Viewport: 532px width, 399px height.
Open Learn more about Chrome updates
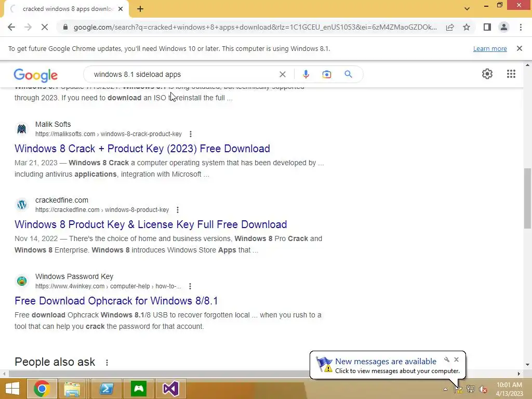[x=490, y=48]
